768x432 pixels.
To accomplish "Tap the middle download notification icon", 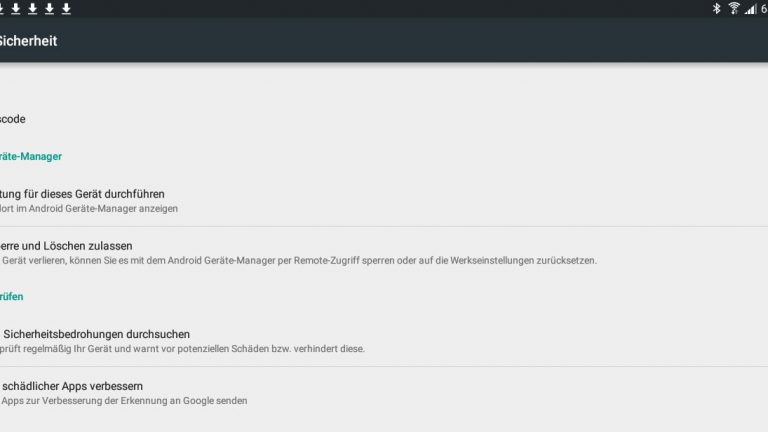I will point(33,9).
